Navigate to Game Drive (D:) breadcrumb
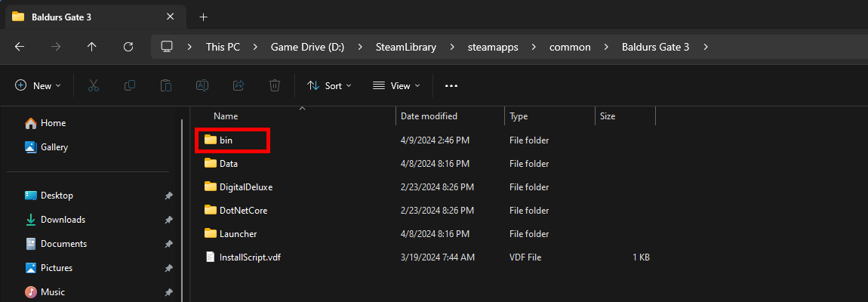Image resolution: width=868 pixels, height=302 pixels. (307, 47)
